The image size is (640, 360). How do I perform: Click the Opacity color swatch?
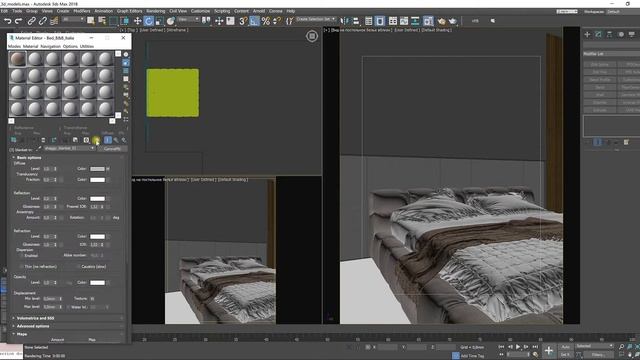(x=97, y=282)
